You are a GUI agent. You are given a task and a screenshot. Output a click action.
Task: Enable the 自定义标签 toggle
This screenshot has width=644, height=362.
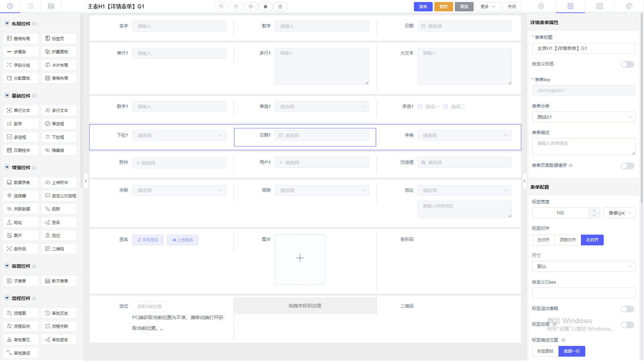coord(627,64)
